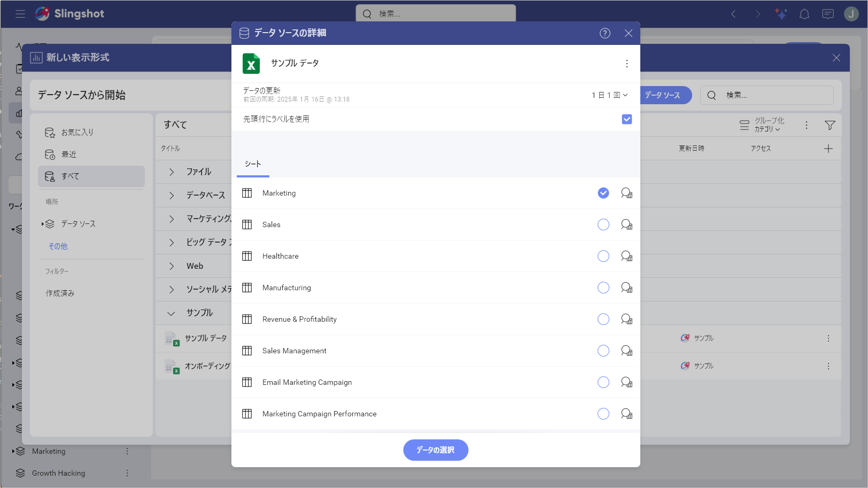Open the AI sparkle assistant icon
Screen dimensions: 868x488
pos(781,14)
